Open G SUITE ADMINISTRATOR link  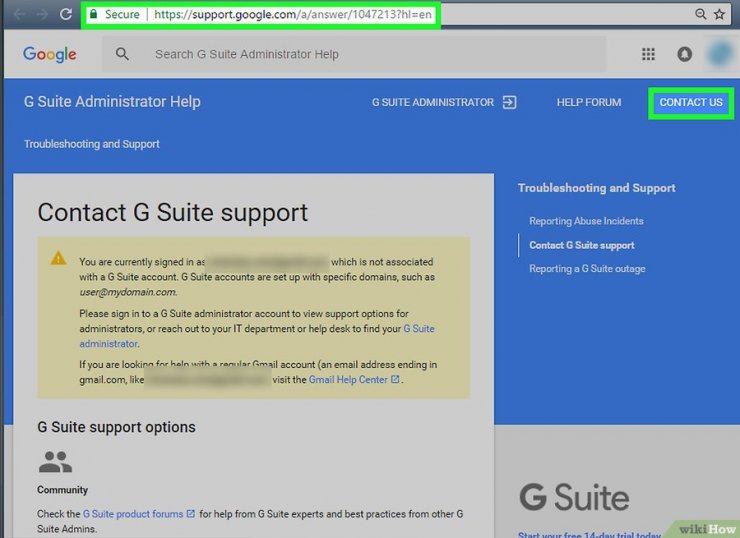(432, 102)
